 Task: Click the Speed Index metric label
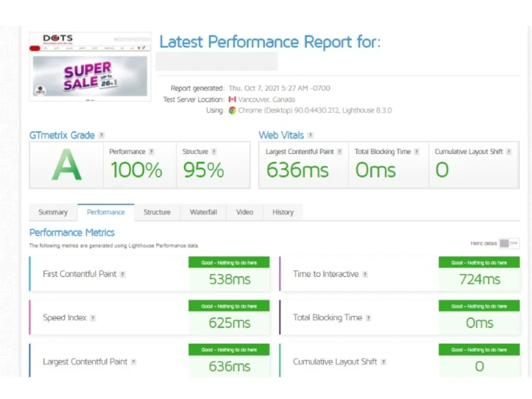coord(64,318)
